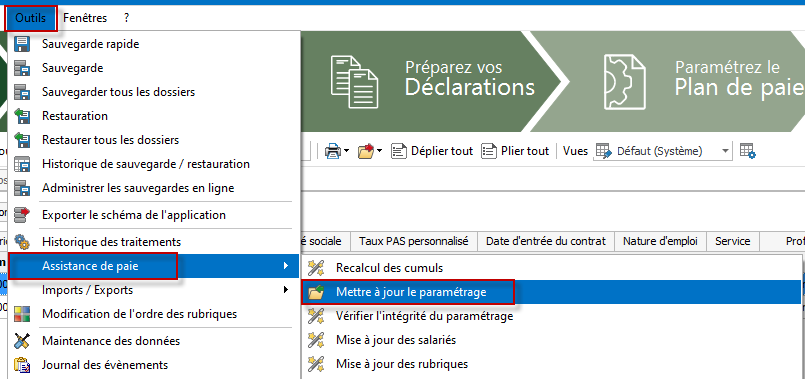Screen dimensions: 805x379
Task: Click the Mise à jour des rubriques icon
Action: coord(316,364)
